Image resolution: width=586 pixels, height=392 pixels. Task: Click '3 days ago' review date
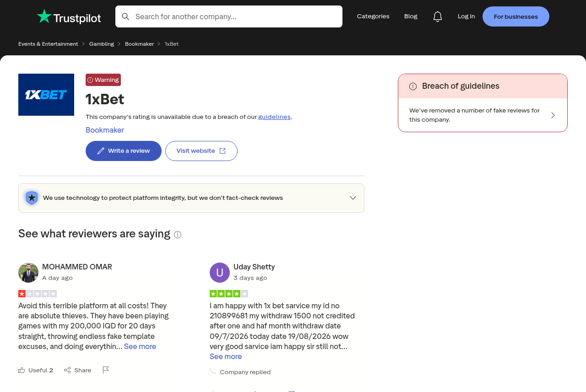tap(250, 278)
